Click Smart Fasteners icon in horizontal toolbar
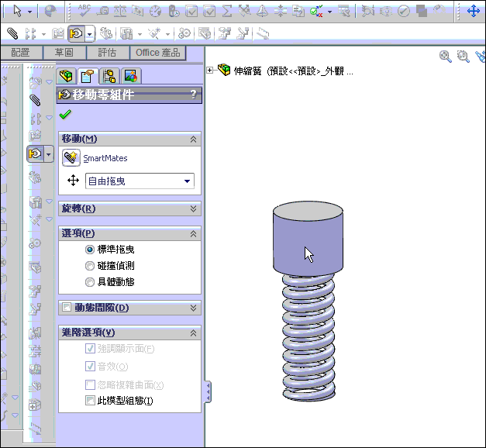 tap(58, 33)
